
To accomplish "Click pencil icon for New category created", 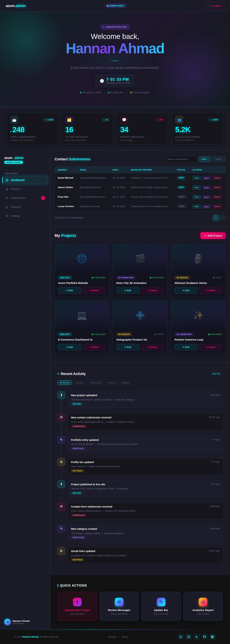I will pyautogui.click(x=61, y=529).
